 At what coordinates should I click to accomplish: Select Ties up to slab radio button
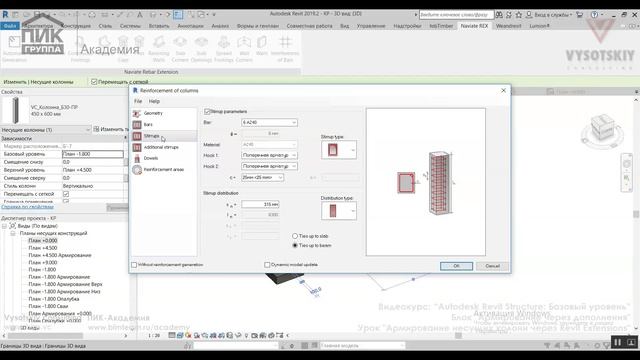295,236
